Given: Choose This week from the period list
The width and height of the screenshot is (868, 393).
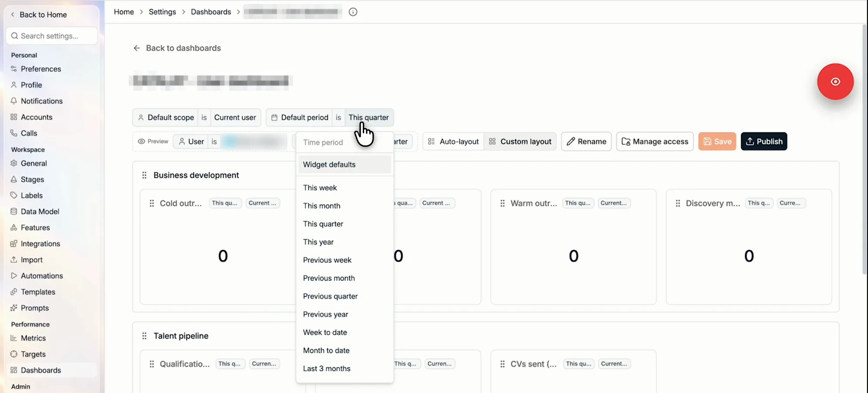Looking at the screenshot, I should click(345, 188).
